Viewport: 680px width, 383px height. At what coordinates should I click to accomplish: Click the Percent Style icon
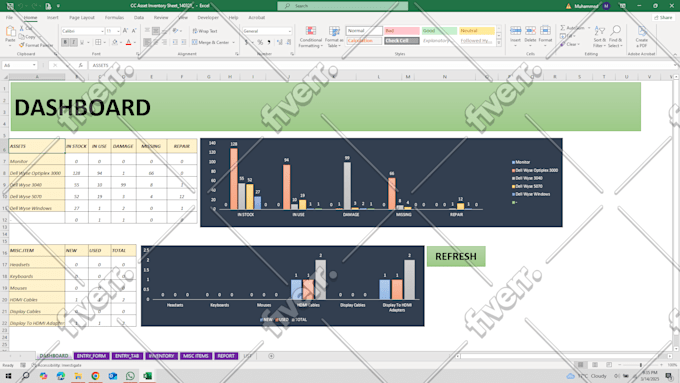[260, 43]
